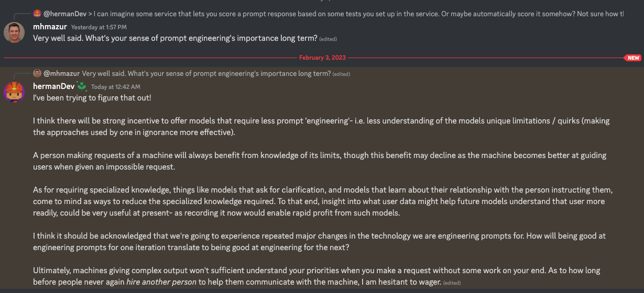Image resolution: width=644 pixels, height=293 pixels.
Task: Click mhmazur's 'Very well said' message text
Action: click(175, 38)
